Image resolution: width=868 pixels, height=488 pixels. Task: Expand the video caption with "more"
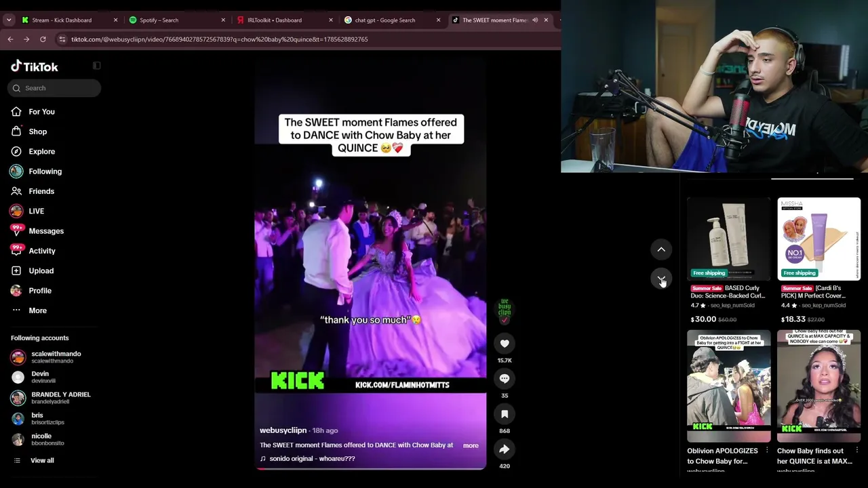tap(471, 445)
